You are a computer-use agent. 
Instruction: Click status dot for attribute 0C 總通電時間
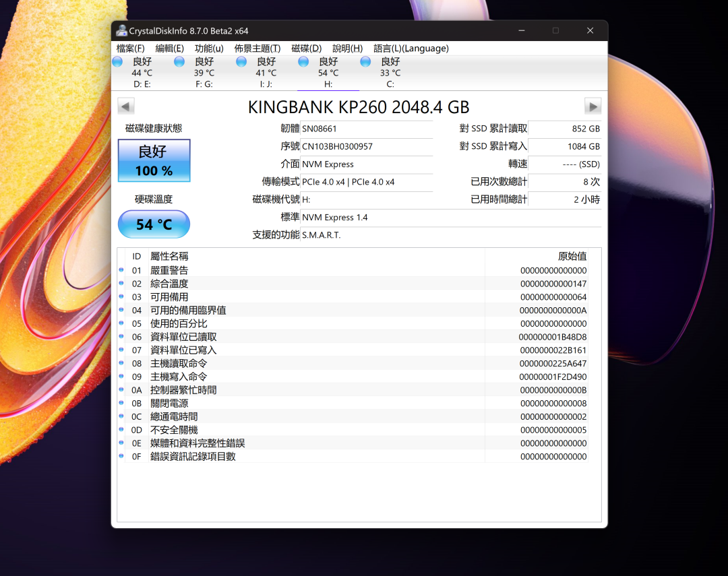click(x=121, y=416)
